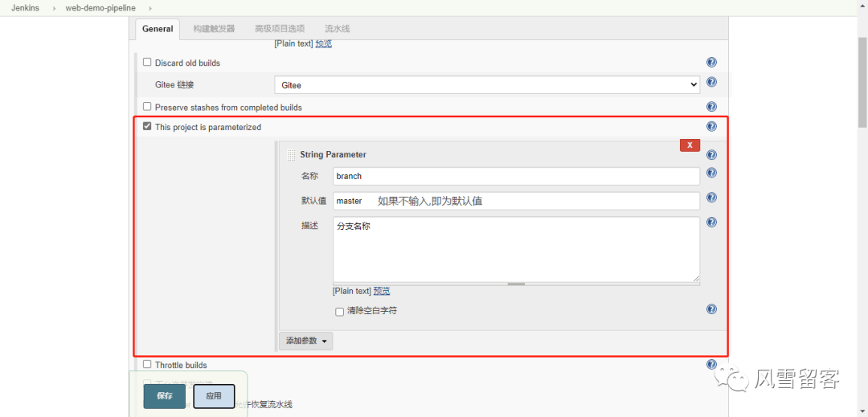This screenshot has width=868, height=417.
Task: Open help for Preserve stashes option
Action: point(712,107)
